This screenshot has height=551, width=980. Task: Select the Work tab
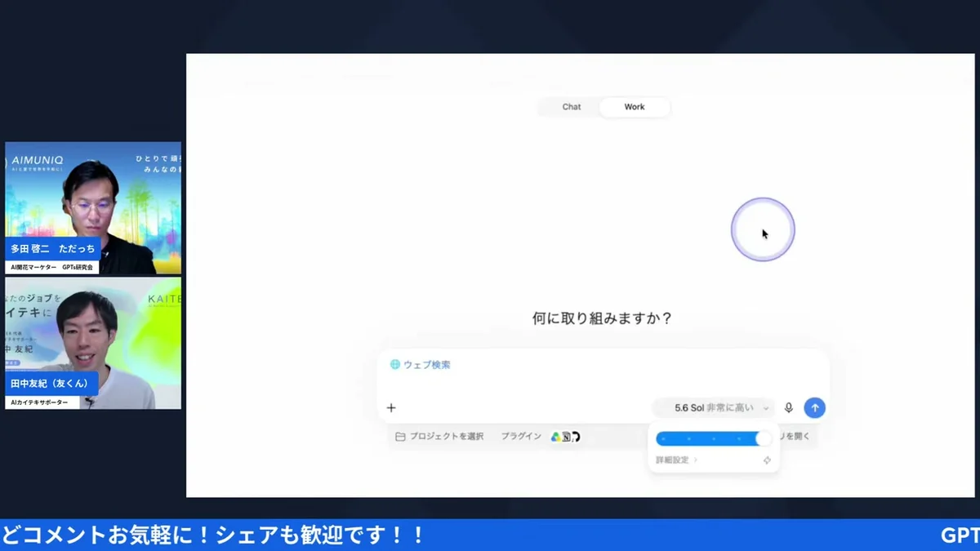(635, 107)
